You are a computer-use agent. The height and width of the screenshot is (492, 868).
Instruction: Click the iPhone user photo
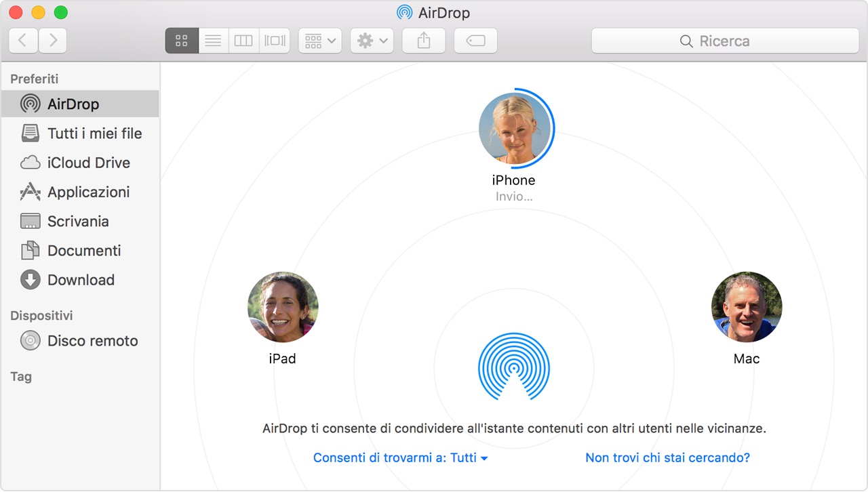point(514,128)
